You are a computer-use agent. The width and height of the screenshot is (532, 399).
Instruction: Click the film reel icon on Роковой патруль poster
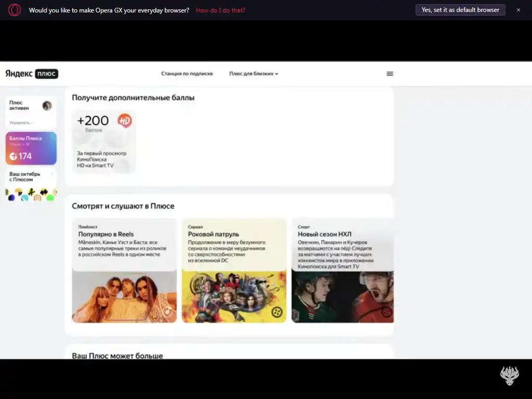click(x=277, y=312)
